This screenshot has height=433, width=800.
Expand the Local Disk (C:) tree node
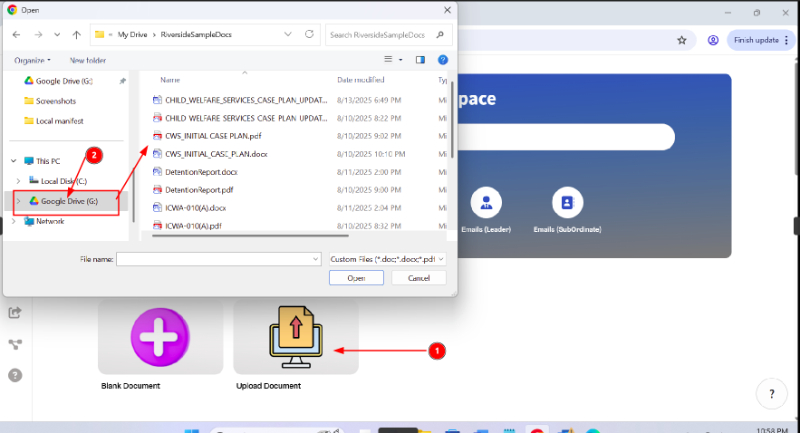[20, 181]
